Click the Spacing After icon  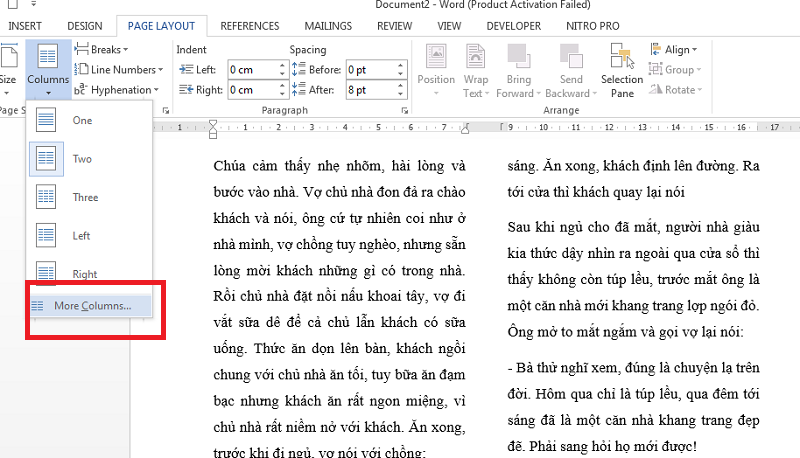click(299, 90)
